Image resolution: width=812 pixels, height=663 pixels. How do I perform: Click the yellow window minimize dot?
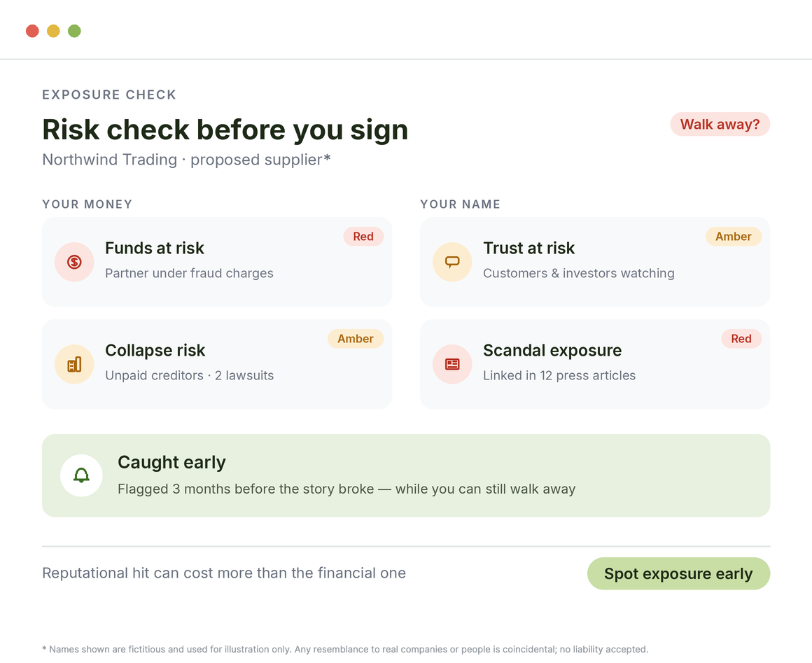pyautogui.click(x=53, y=31)
